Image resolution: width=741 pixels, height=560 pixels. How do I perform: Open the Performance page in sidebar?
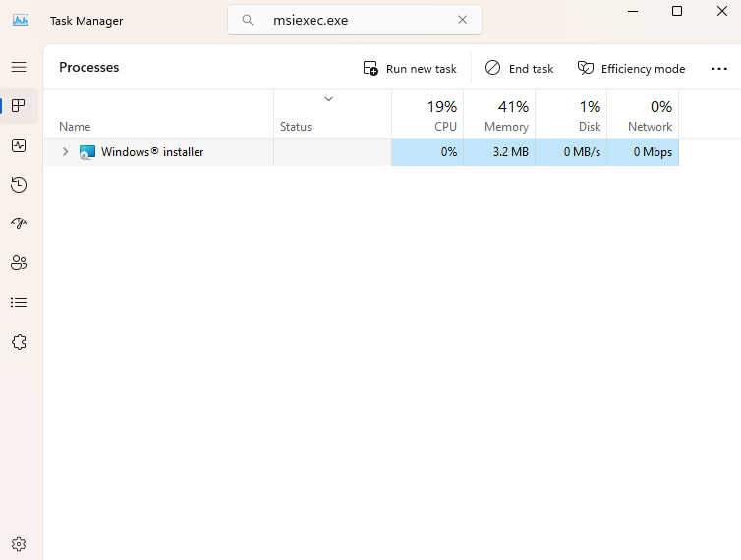coord(19,145)
